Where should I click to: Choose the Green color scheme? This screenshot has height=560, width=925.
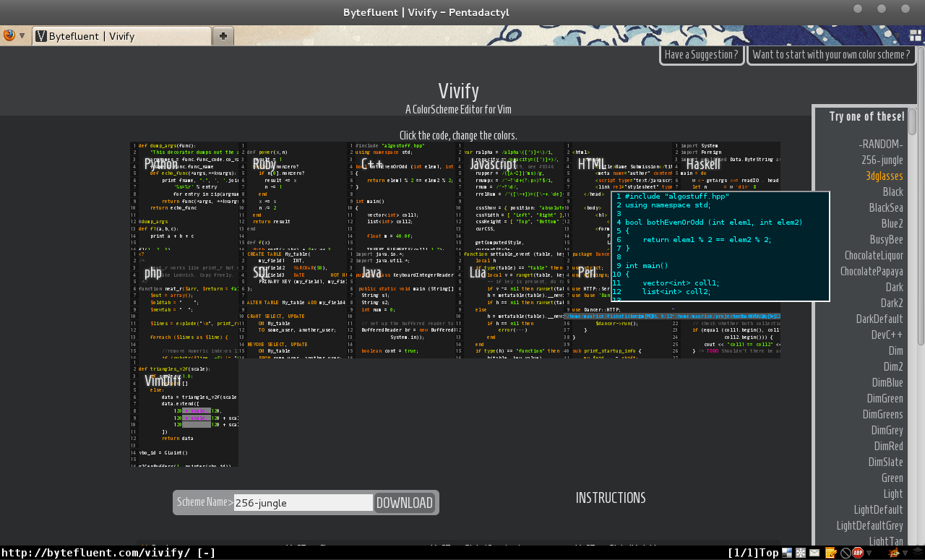coord(892,478)
